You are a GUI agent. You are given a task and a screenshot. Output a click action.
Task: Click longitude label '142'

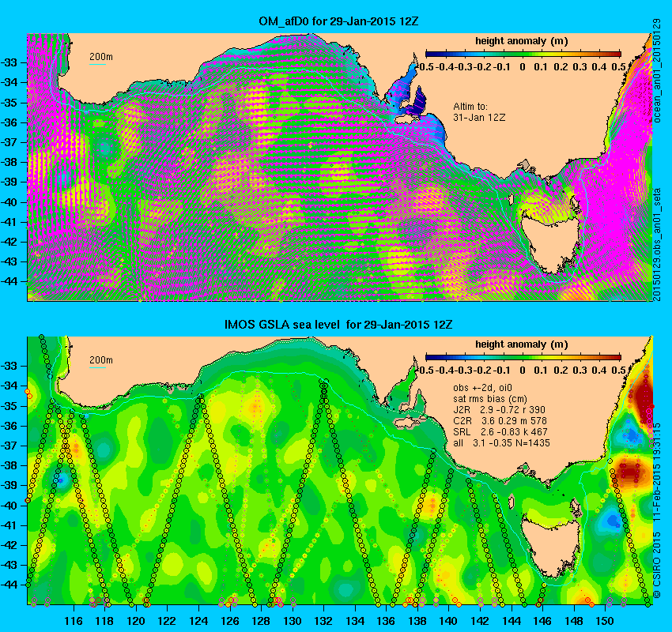click(x=480, y=620)
